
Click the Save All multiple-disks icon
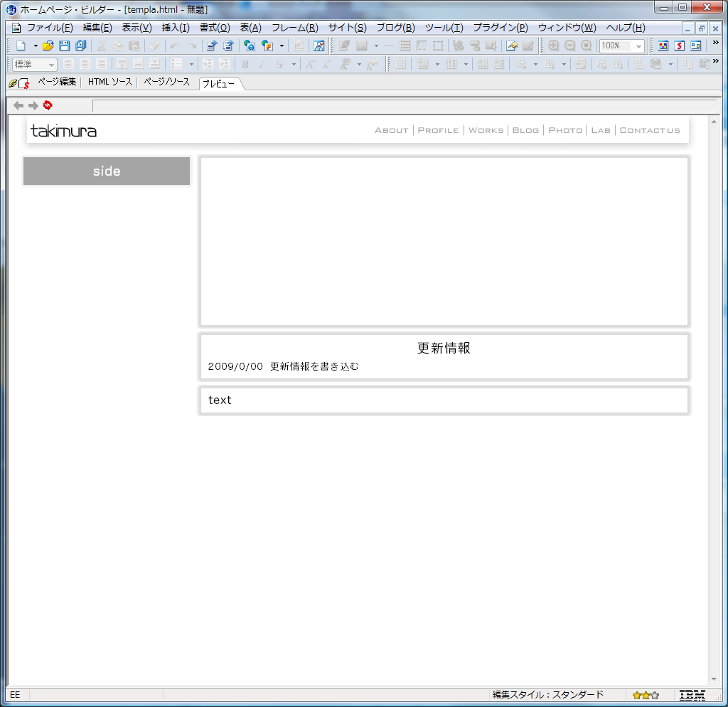point(81,46)
